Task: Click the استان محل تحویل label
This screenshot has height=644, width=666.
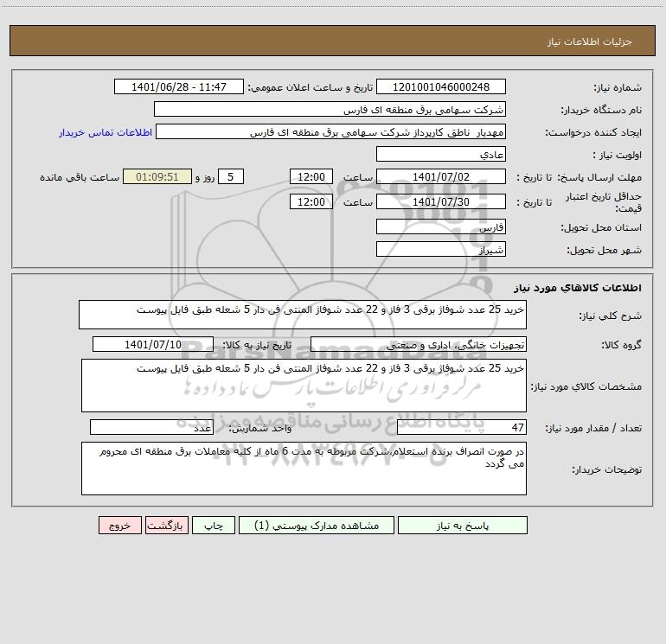Action: tap(601, 227)
